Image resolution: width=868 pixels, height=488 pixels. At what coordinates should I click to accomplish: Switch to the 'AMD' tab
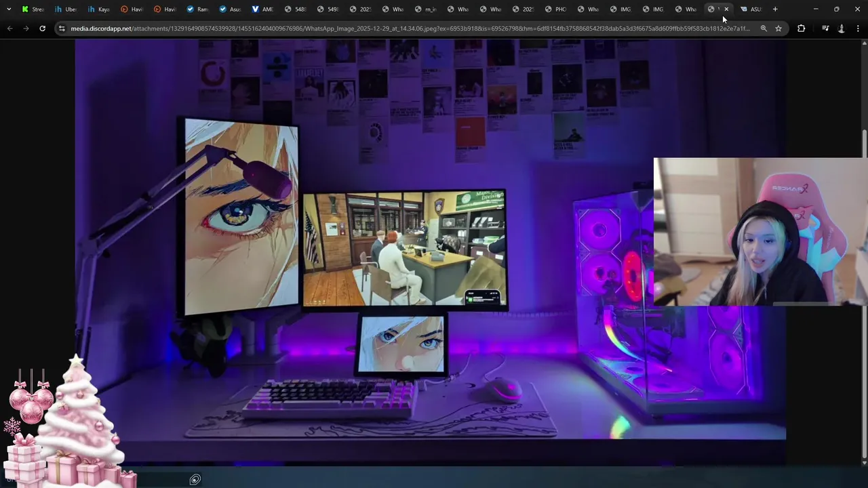point(262,9)
